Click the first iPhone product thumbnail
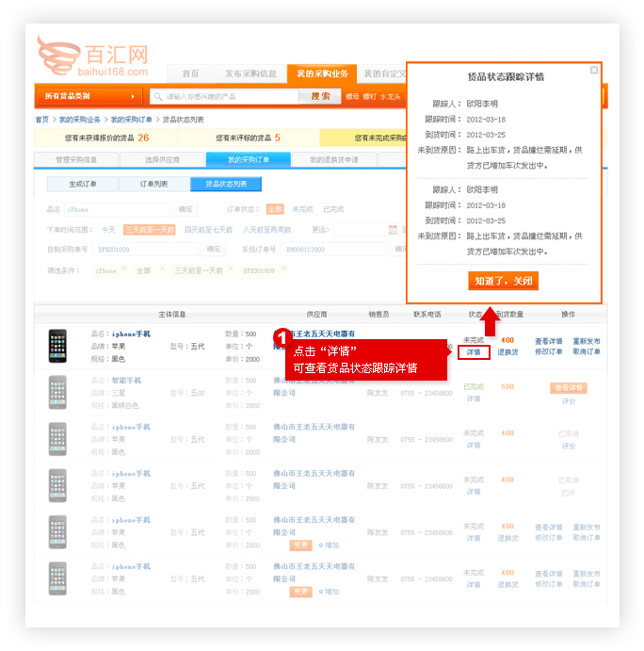This screenshot has height=651, width=644. tap(57, 346)
